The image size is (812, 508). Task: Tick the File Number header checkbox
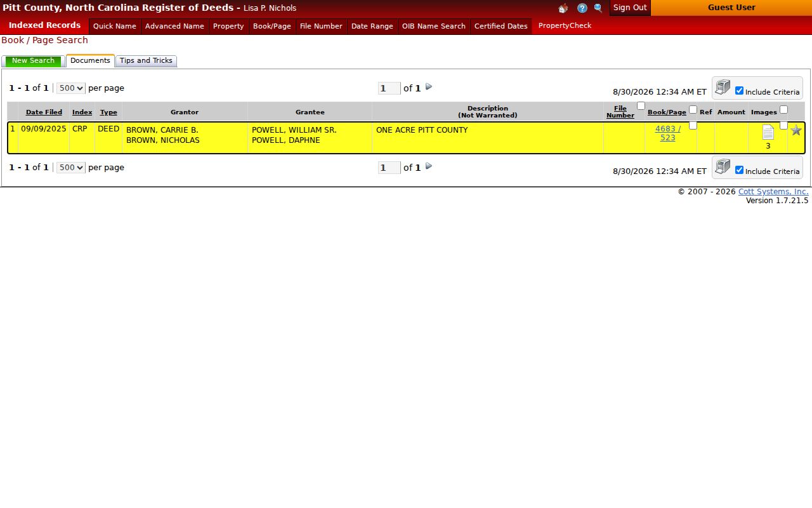pos(641,106)
